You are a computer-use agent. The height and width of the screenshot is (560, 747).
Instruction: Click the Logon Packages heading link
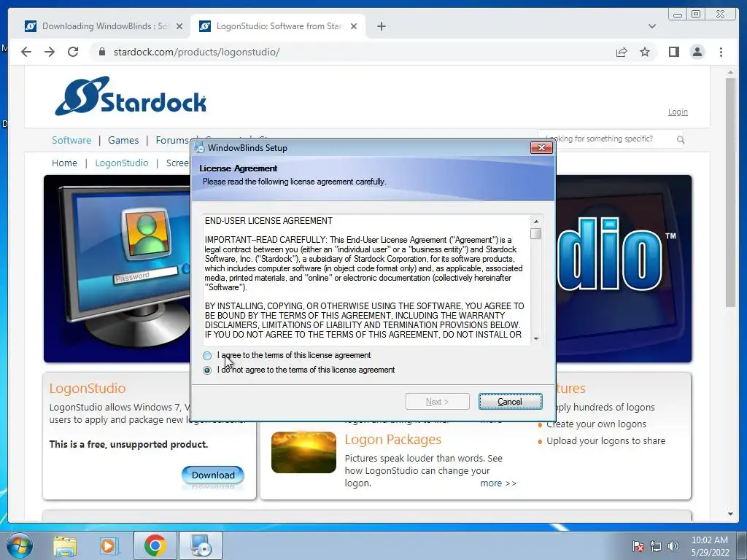[x=393, y=439]
